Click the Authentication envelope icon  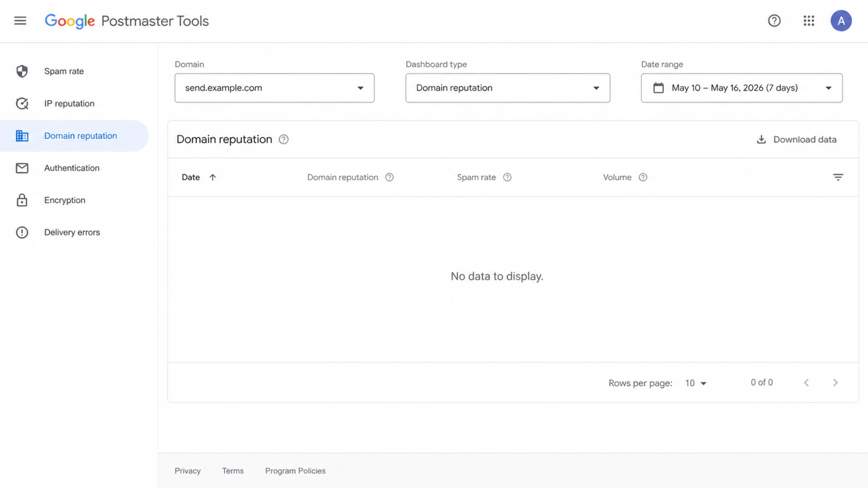pos(22,168)
